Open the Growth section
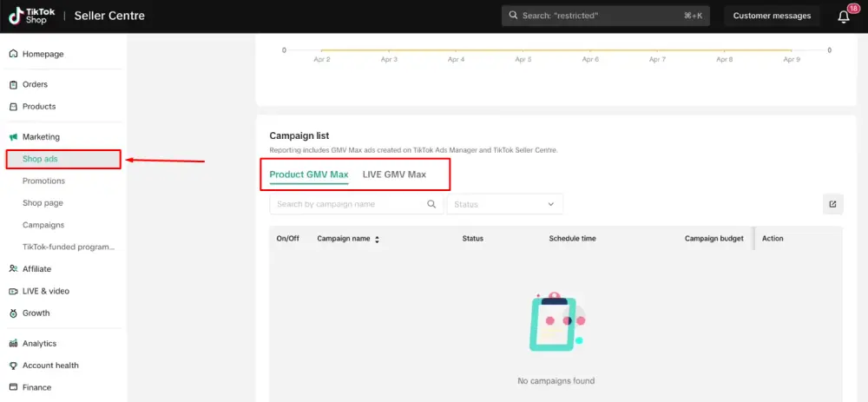Image resolution: width=868 pixels, height=402 pixels. (x=36, y=313)
